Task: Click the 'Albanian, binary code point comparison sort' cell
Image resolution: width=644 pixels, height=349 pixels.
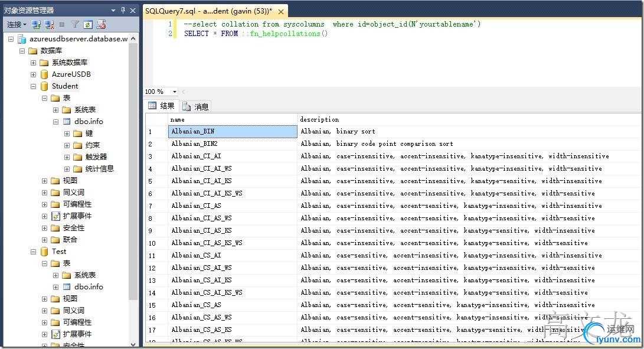Action: click(x=469, y=144)
